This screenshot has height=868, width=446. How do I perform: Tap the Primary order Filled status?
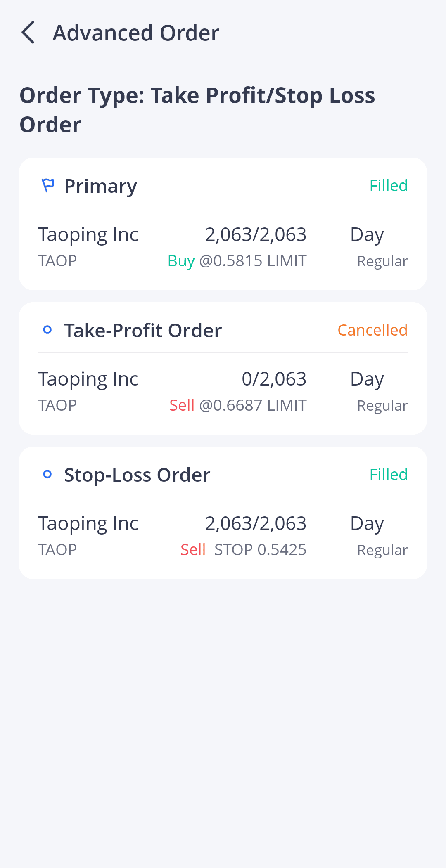388,186
